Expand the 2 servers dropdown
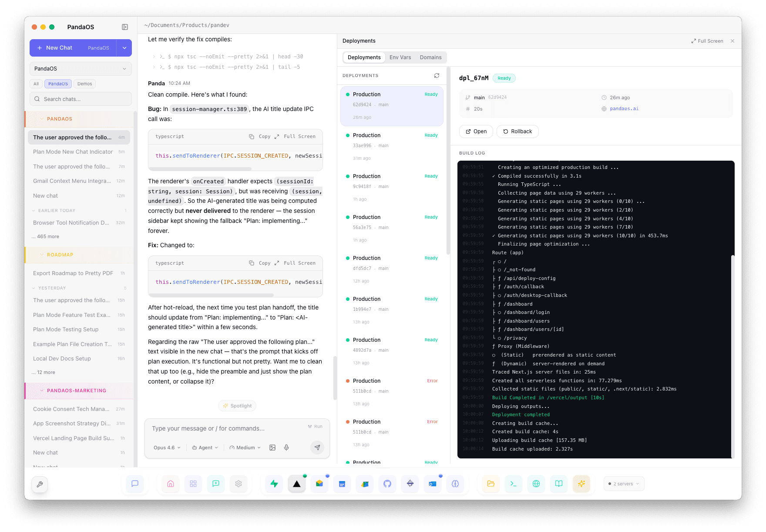Viewport: 766px width, 532px height. click(x=623, y=484)
